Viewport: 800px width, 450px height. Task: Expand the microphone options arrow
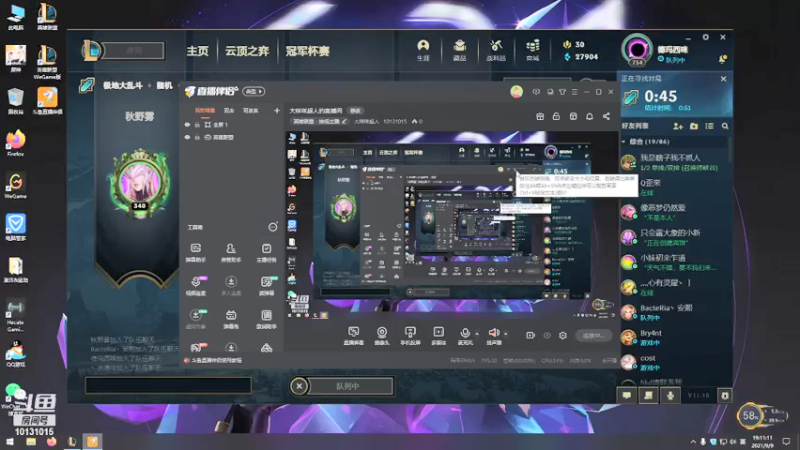click(x=477, y=334)
